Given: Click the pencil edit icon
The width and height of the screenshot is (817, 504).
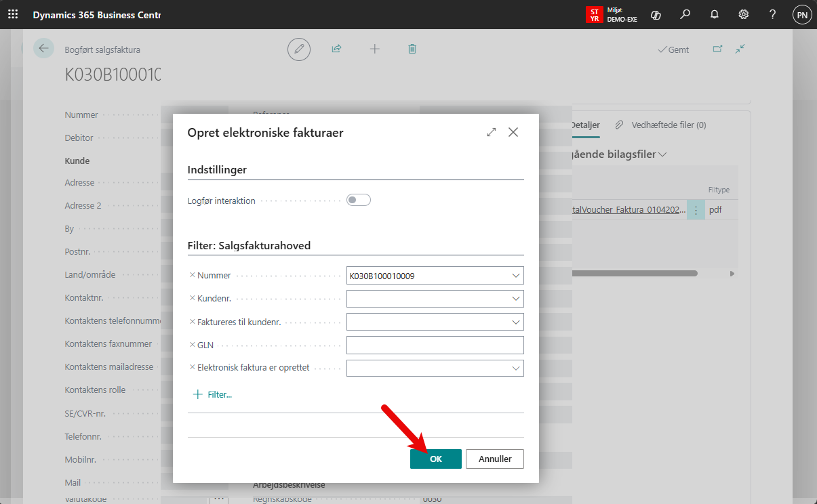Looking at the screenshot, I should pos(298,49).
